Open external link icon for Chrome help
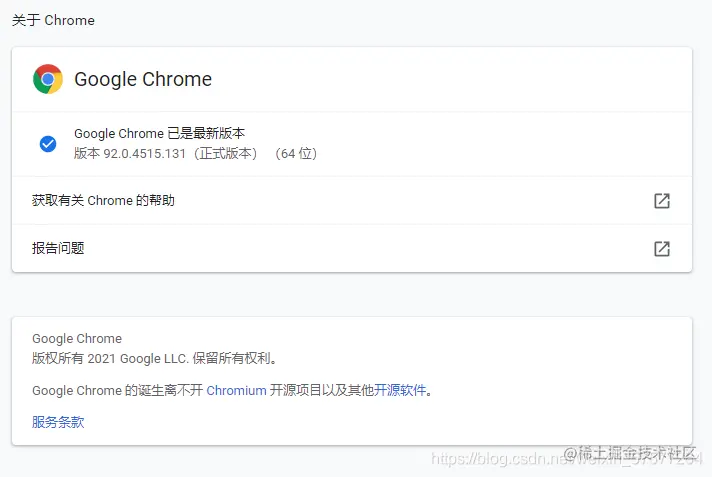The image size is (712, 477). [x=662, y=200]
